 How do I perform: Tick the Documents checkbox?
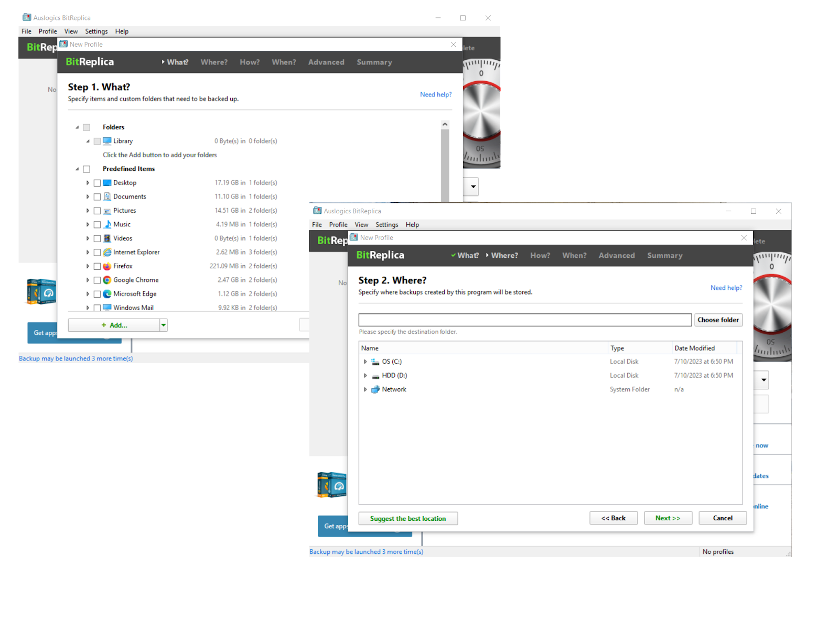coord(97,197)
